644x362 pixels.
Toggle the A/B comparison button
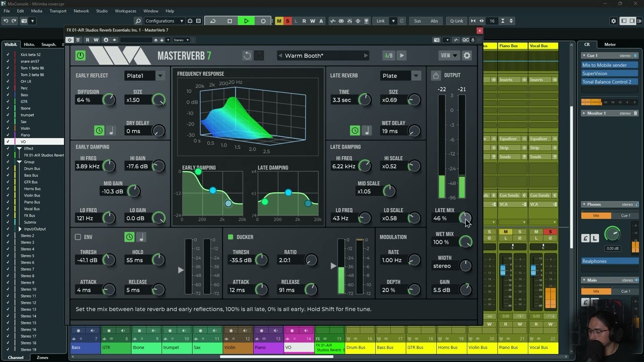coord(388,56)
